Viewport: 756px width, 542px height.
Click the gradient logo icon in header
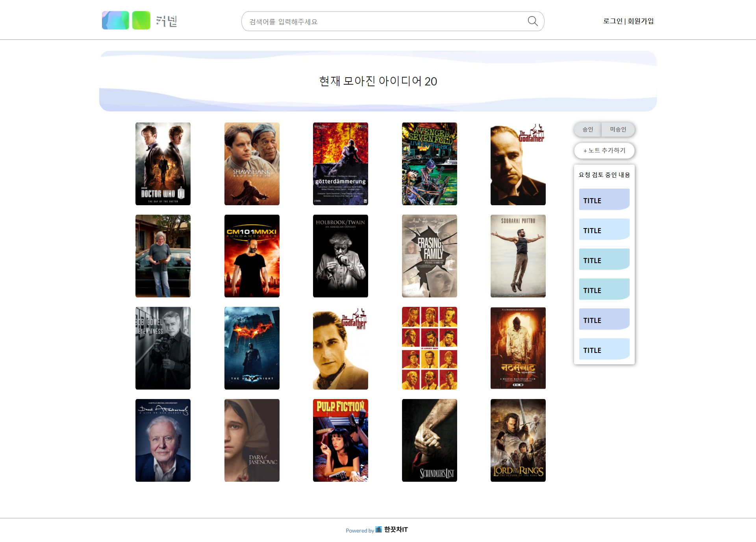point(115,20)
